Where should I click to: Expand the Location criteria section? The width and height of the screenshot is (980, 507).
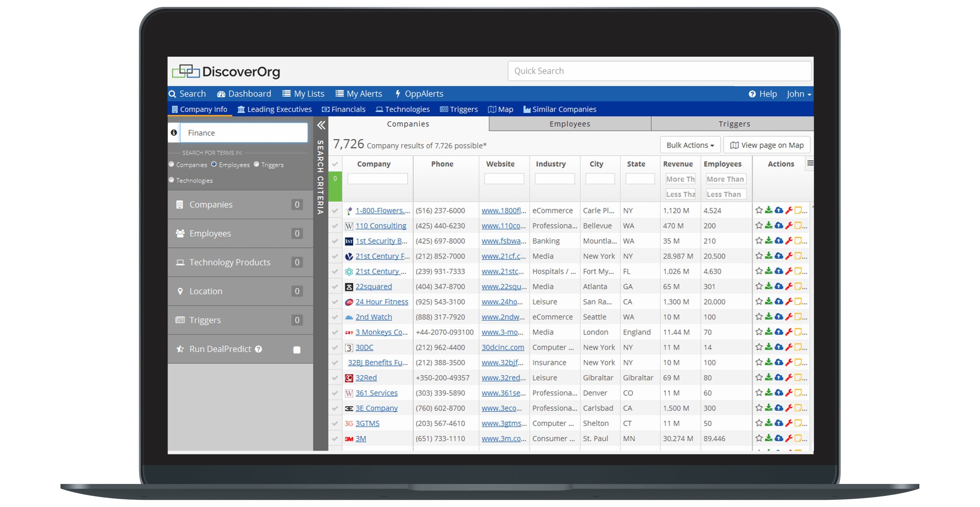pos(240,291)
